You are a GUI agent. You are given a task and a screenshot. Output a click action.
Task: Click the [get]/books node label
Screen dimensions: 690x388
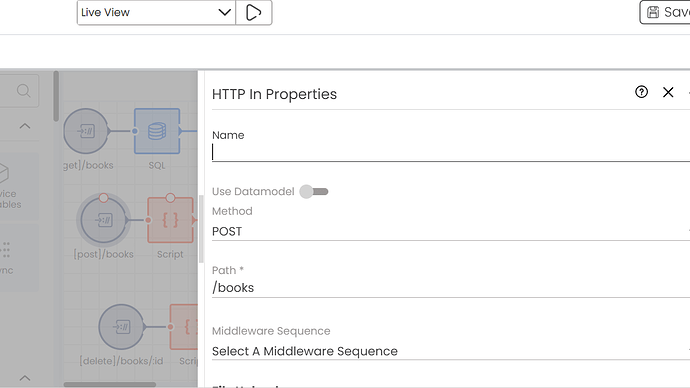click(x=88, y=165)
